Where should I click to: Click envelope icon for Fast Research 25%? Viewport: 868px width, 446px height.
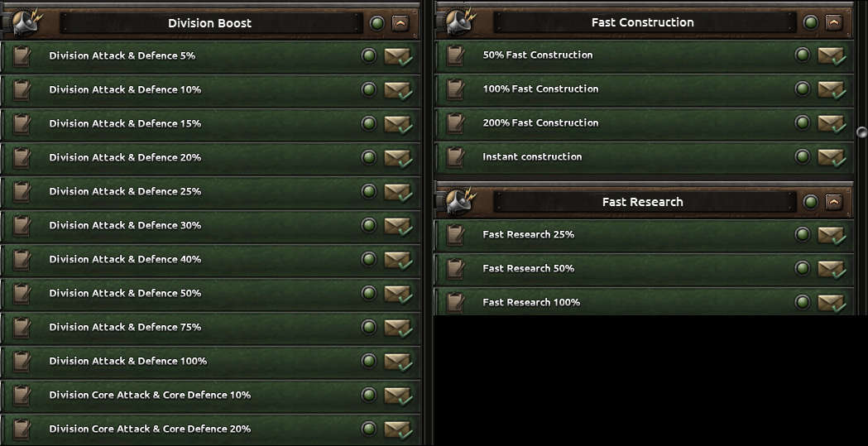tap(831, 235)
